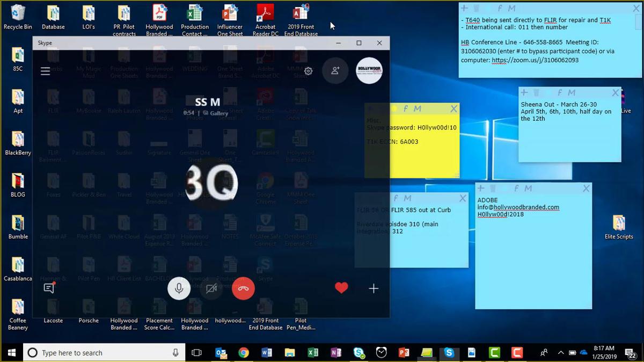644x362 pixels.
Task: Click the 'T1K ECCN: 6A003' note text
Action: point(392,142)
